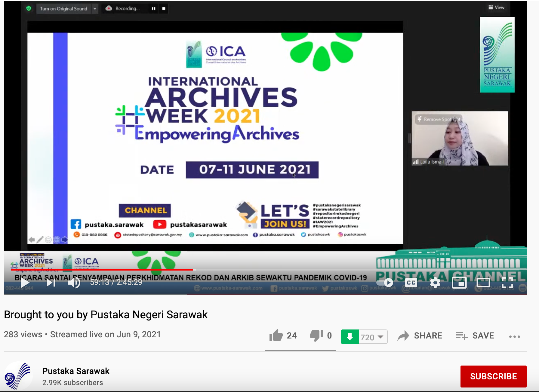Click the 283 views streamed date text
This screenshot has height=392, width=539.
(x=82, y=335)
